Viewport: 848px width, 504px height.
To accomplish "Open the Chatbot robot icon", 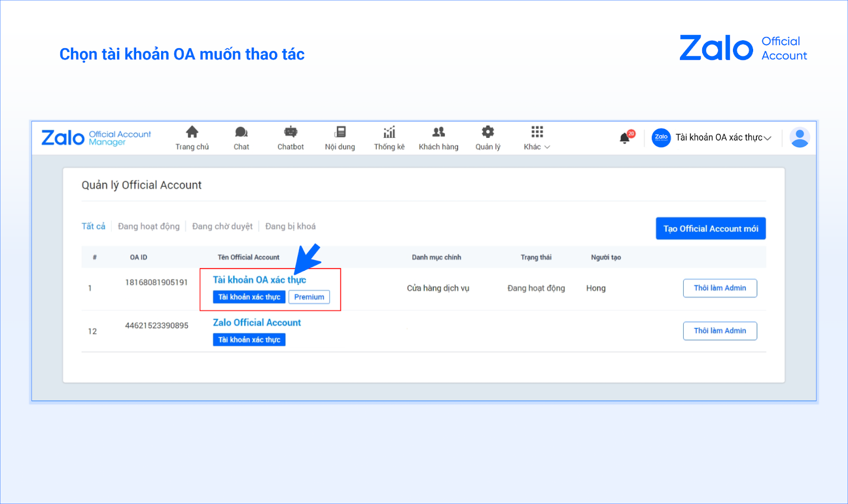I will [x=290, y=132].
